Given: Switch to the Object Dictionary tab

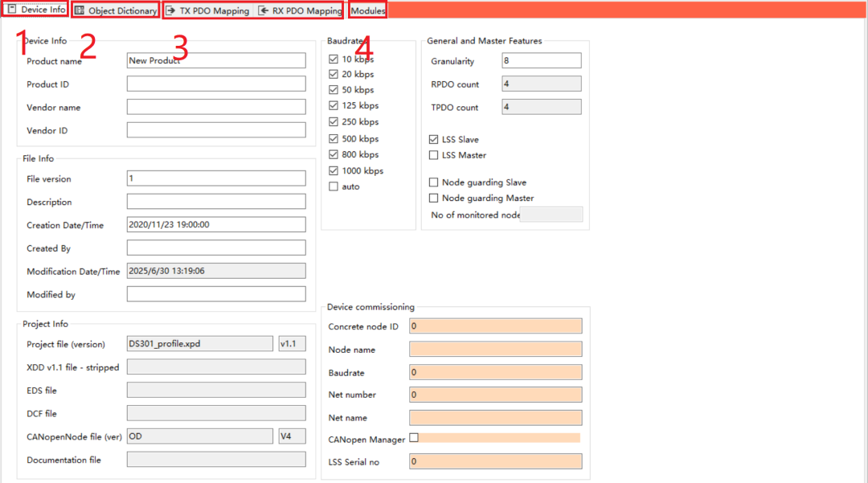Looking at the screenshot, I should (115, 11).
